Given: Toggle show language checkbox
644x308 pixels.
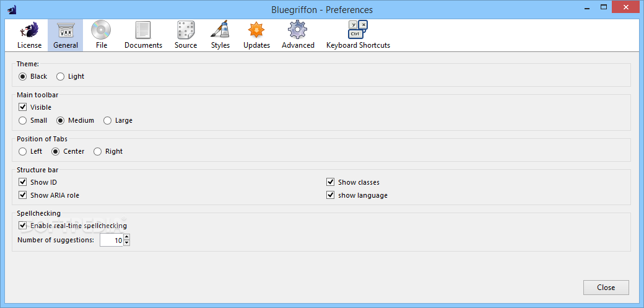Looking at the screenshot, I should [x=330, y=195].
